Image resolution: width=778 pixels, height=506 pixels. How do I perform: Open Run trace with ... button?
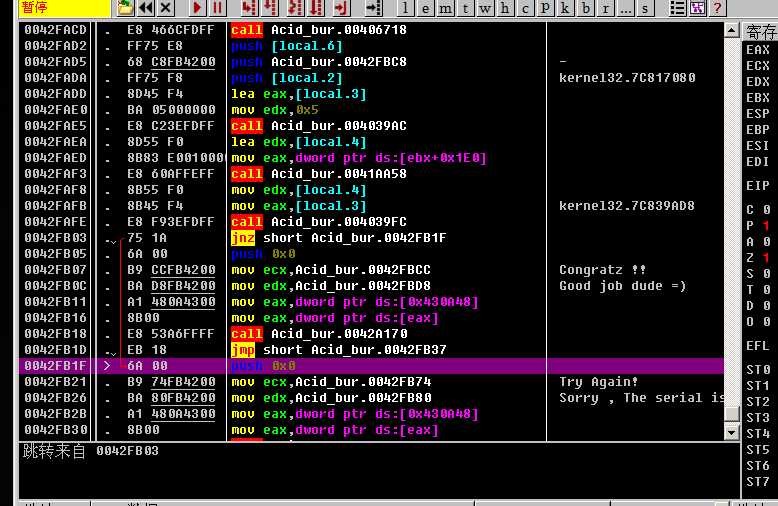pos(625,7)
